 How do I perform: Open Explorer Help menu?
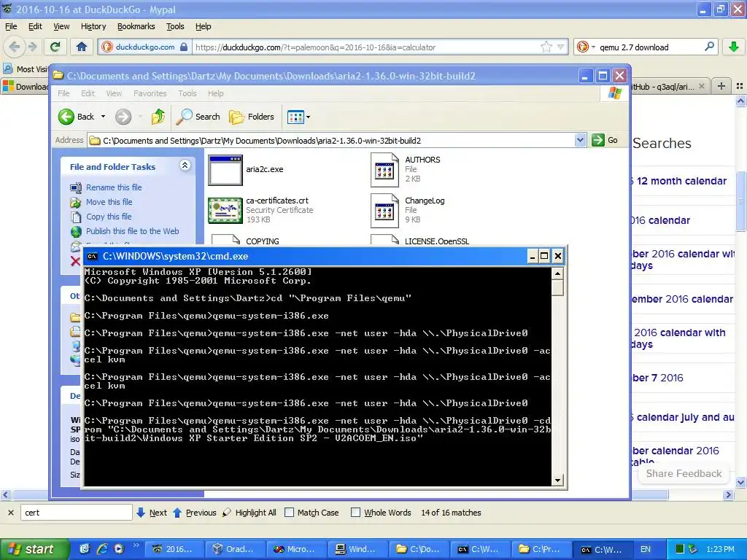(x=215, y=93)
